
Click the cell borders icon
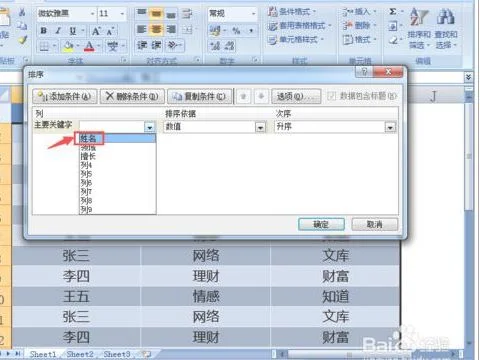click(x=44, y=46)
